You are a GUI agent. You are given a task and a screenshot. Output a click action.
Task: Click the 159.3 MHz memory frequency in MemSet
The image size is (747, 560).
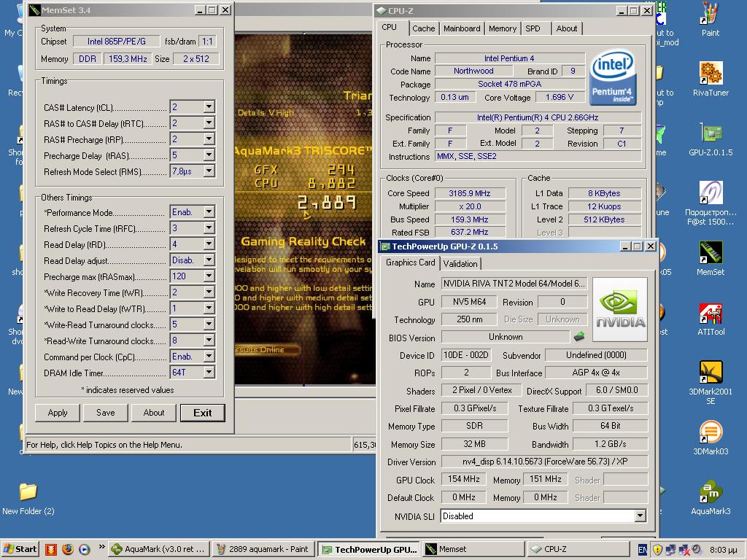click(x=128, y=58)
